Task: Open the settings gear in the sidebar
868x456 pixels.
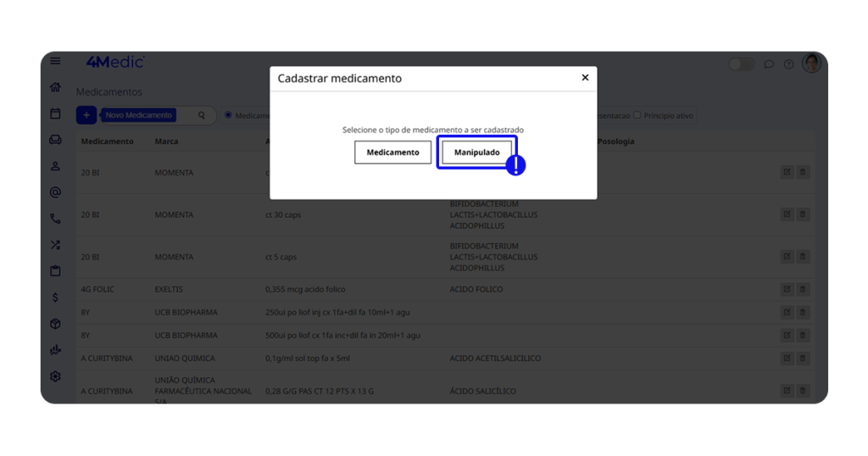Action: click(x=55, y=376)
